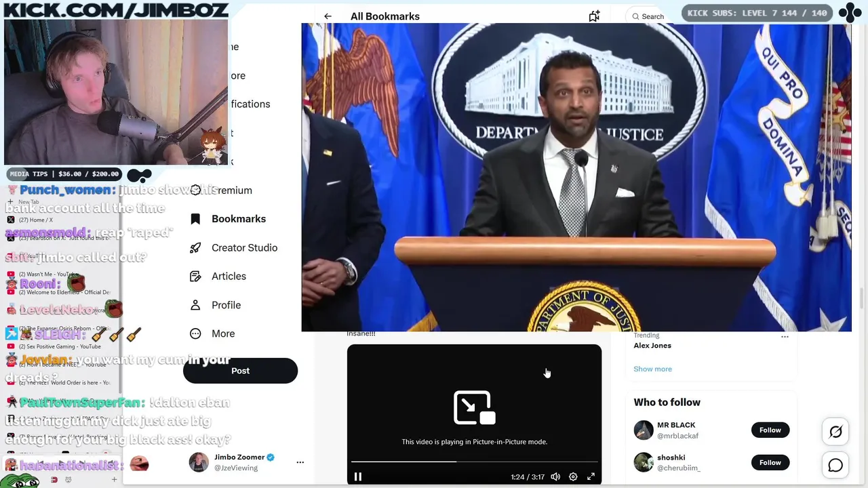Open video settings gear icon

tap(573, 476)
